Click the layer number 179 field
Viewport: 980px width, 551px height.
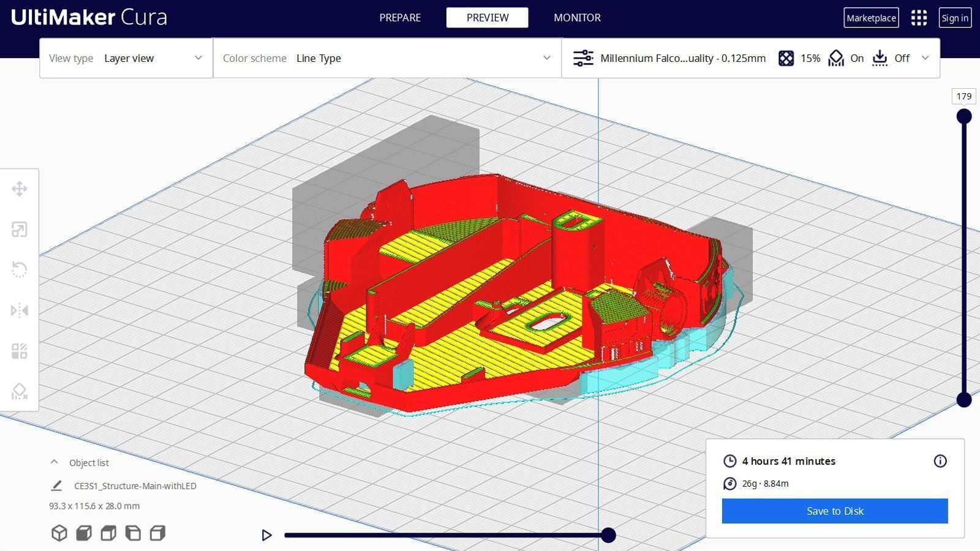click(964, 96)
